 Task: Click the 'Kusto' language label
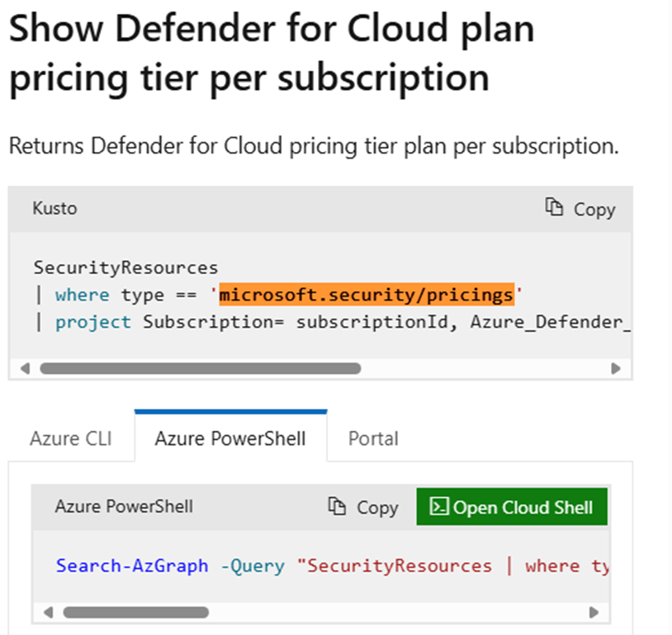tap(54, 208)
